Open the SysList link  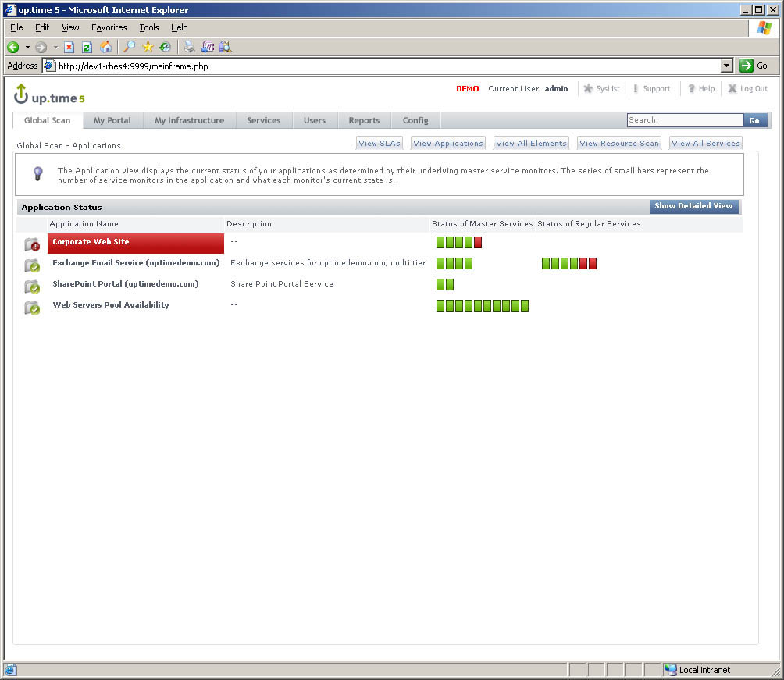click(x=603, y=88)
